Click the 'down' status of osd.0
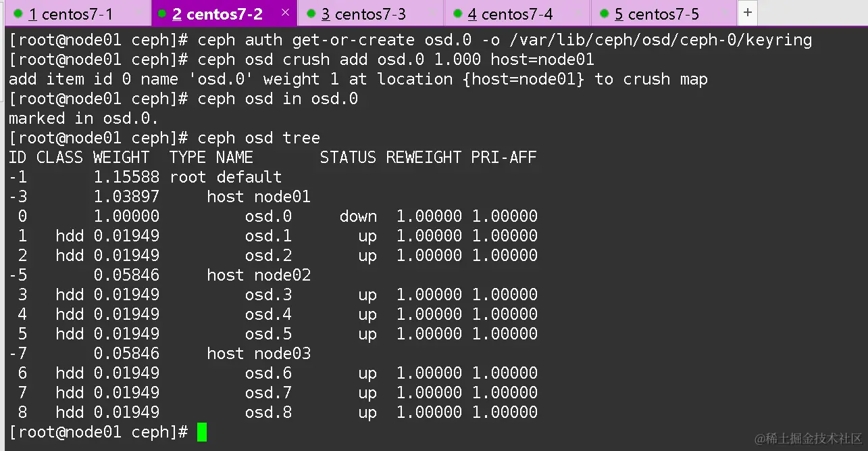 click(358, 216)
